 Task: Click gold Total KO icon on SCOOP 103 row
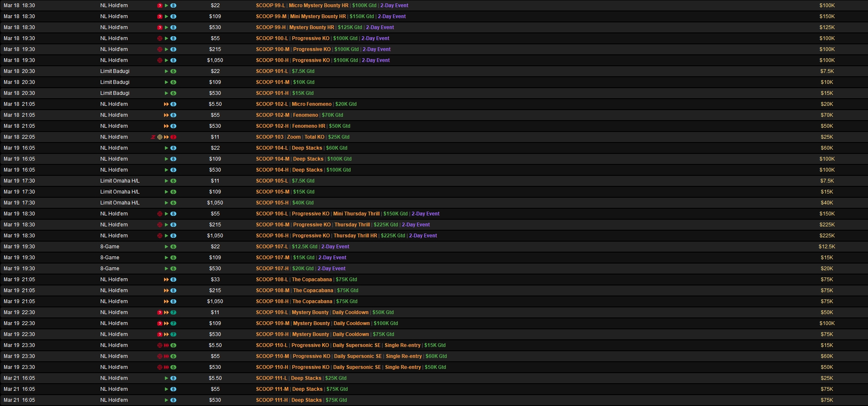160,137
